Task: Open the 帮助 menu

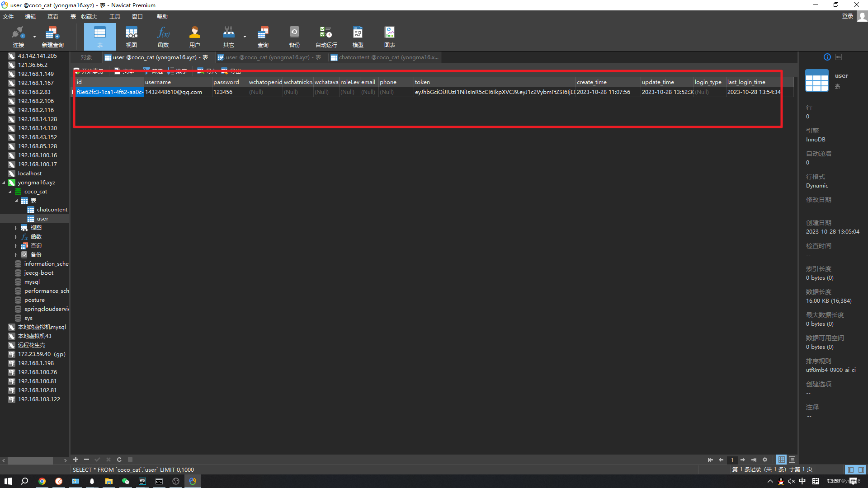Action: pyautogui.click(x=162, y=17)
